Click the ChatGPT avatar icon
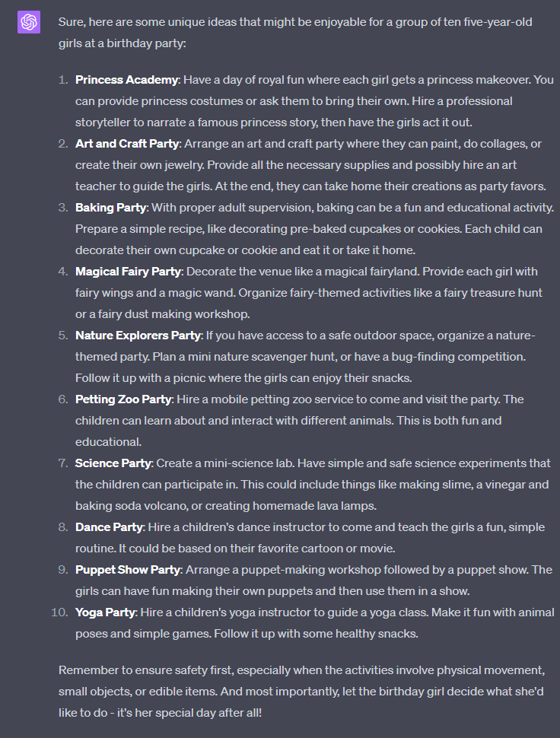This screenshot has width=560, height=738. click(29, 23)
